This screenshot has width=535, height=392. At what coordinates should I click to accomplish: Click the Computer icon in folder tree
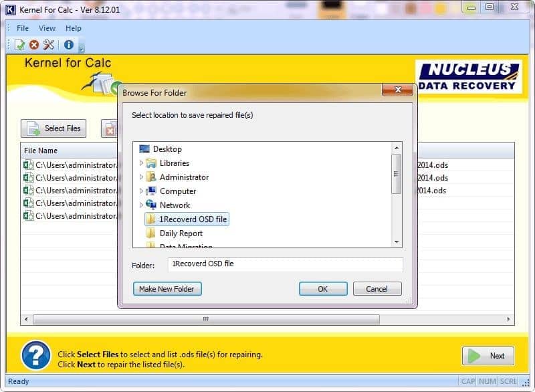[x=151, y=191]
